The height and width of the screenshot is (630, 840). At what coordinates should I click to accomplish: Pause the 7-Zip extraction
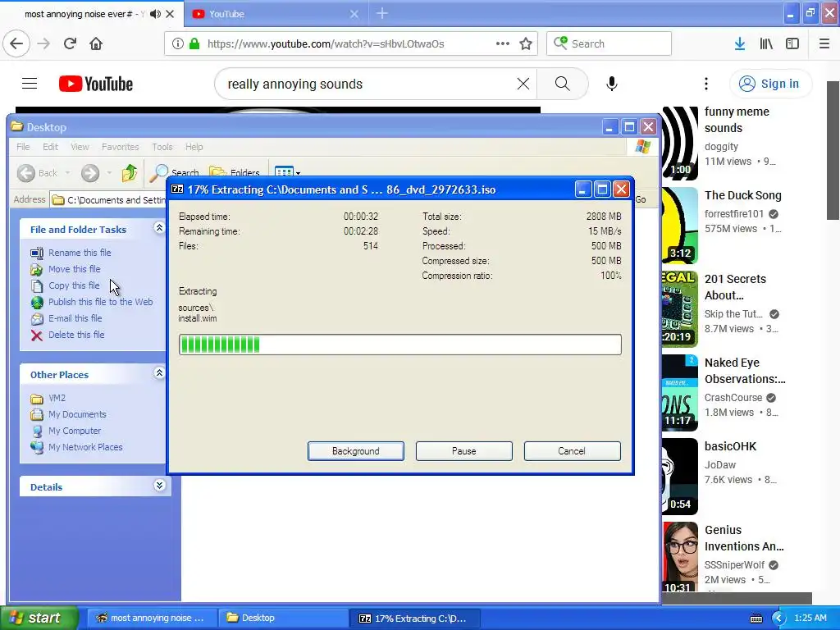coord(464,451)
